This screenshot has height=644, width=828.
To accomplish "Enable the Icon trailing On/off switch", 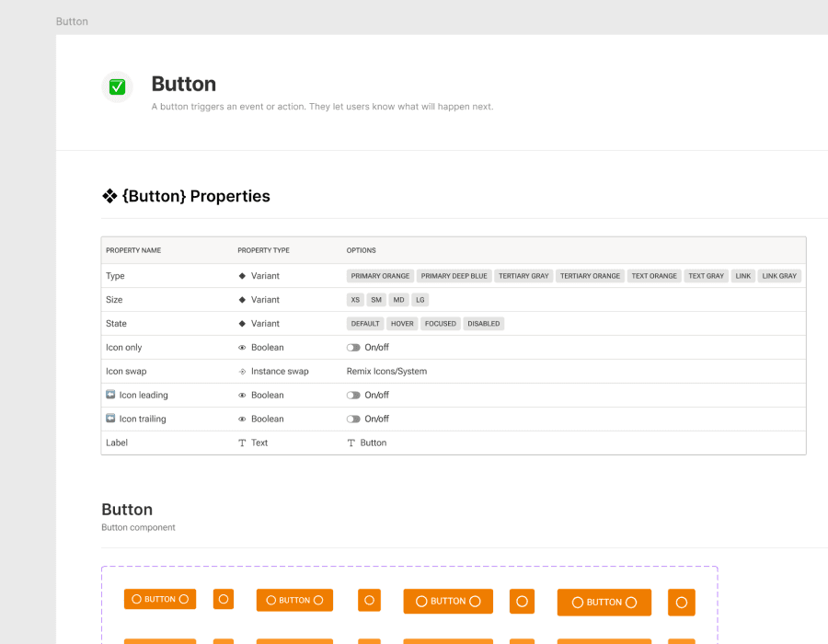I will 353,419.
